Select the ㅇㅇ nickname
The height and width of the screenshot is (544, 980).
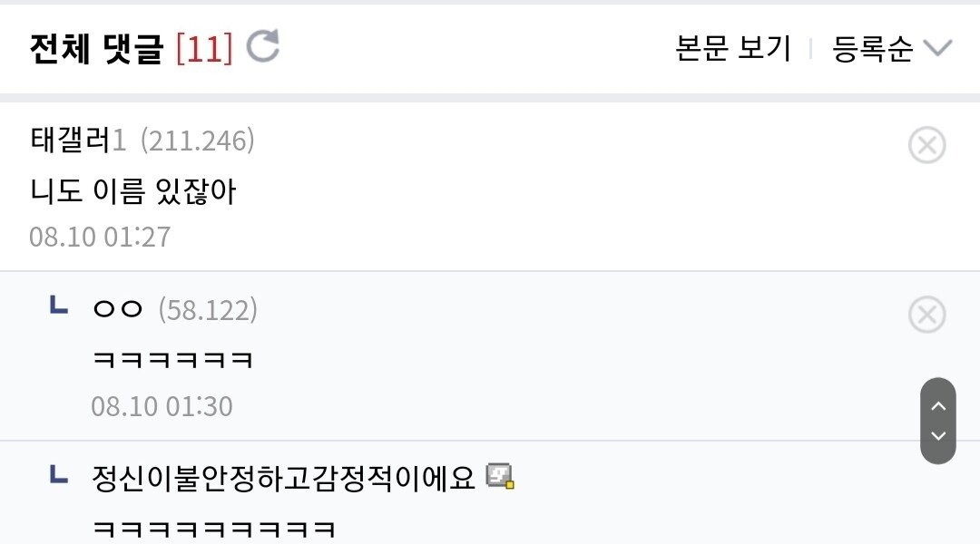(x=118, y=310)
